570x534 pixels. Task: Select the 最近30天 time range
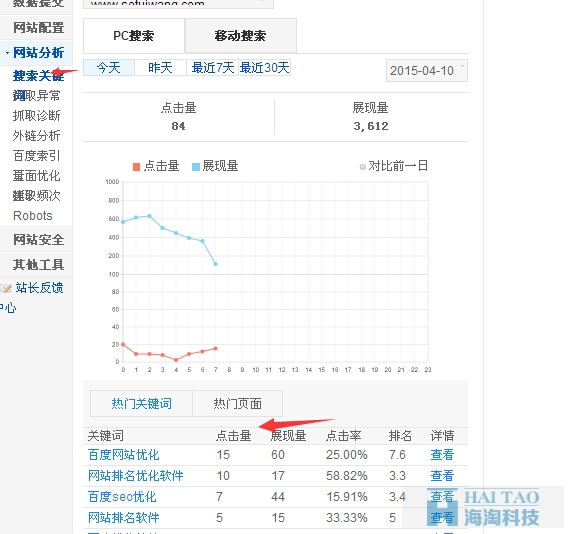[x=265, y=68]
